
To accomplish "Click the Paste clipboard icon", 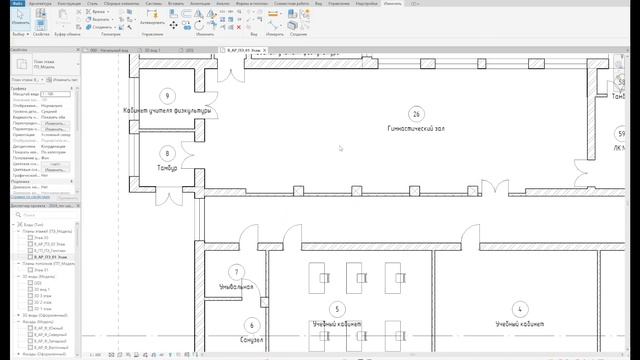I will click(x=62, y=16).
